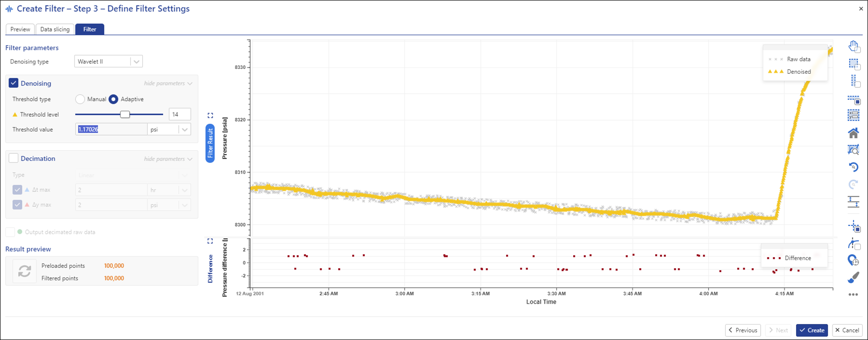Expand the difference plot to fullscreen
This screenshot has height=340, width=868.
click(210, 241)
